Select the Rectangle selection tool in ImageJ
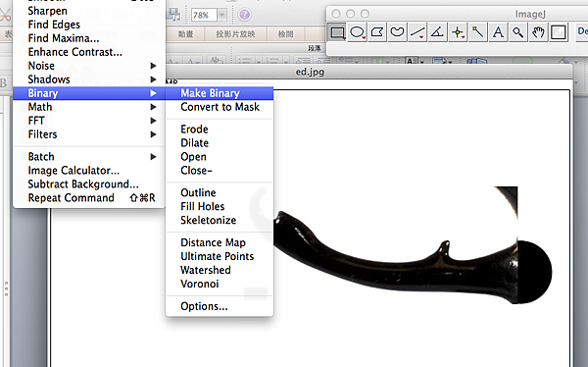The image size is (588, 367). (x=337, y=32)
